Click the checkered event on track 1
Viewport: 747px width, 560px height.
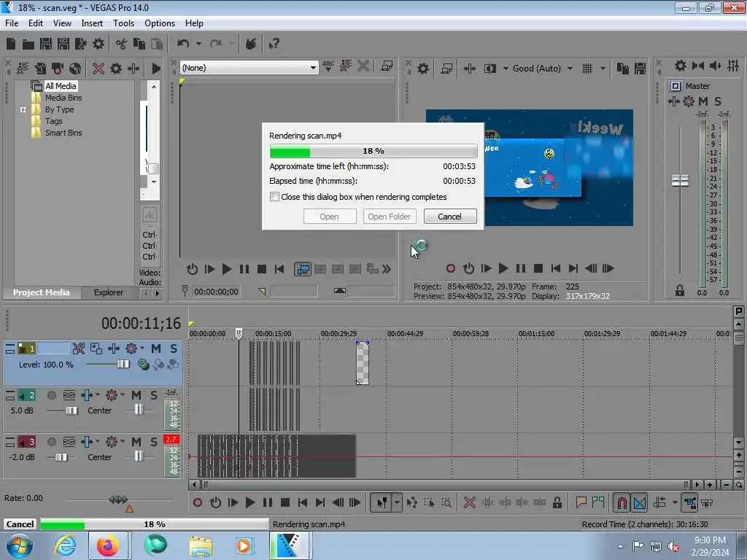[363, 363]
